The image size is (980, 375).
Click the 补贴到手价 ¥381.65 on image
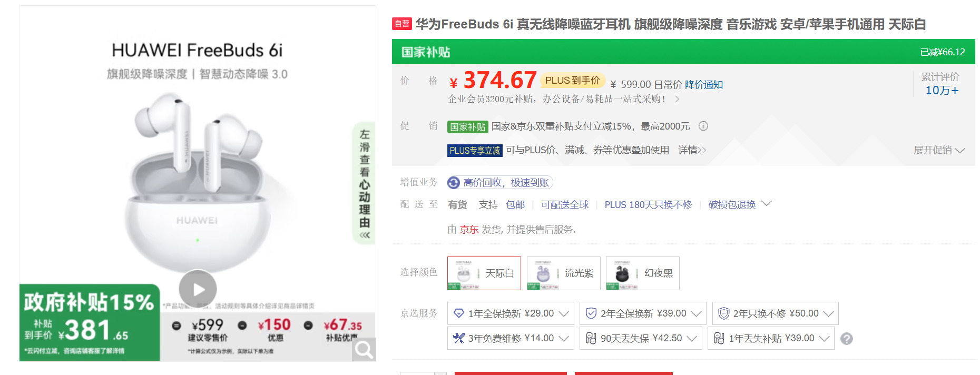click(x=76, y=330)
